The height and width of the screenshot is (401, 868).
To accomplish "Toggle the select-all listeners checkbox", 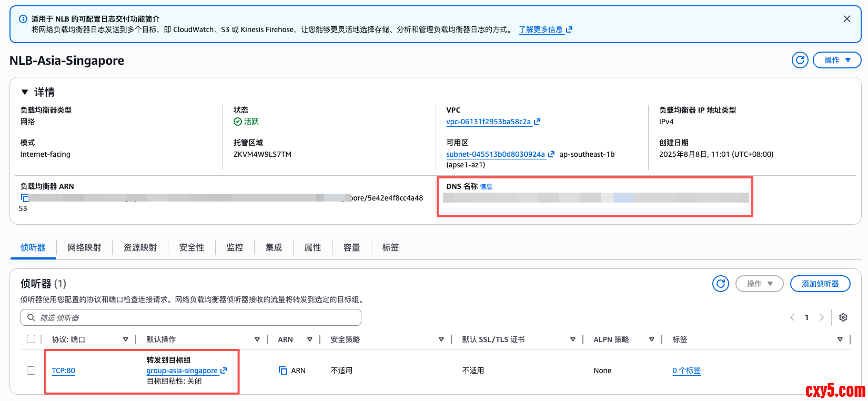I will pos(31,339).
